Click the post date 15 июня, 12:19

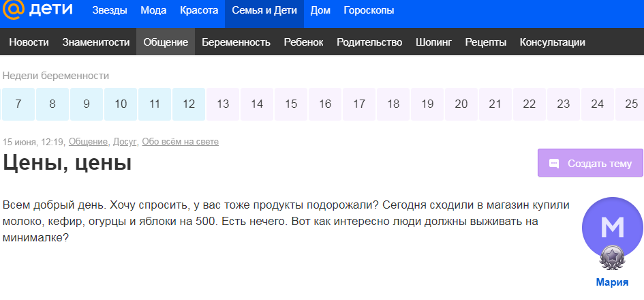point(33,142)
